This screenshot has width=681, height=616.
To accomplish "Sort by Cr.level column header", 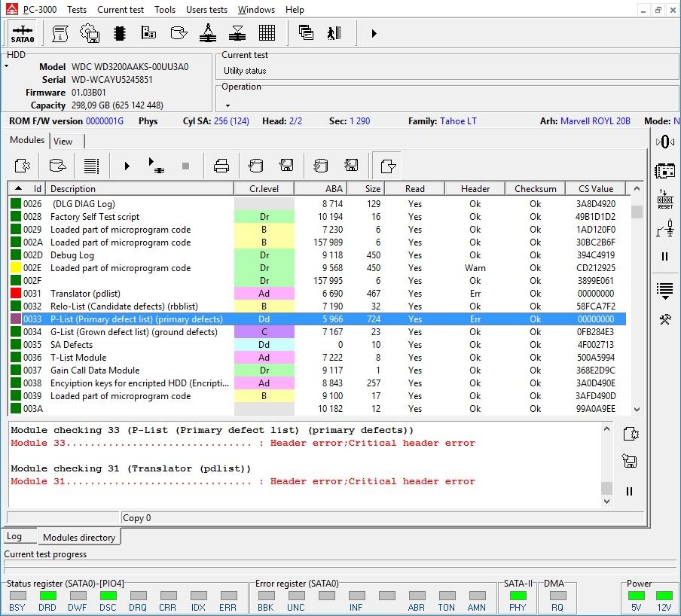I will pyautogui.click(x=264, y=189).
